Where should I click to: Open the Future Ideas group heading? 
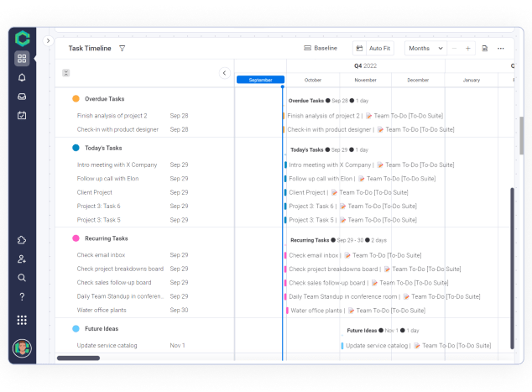[102, 328]
